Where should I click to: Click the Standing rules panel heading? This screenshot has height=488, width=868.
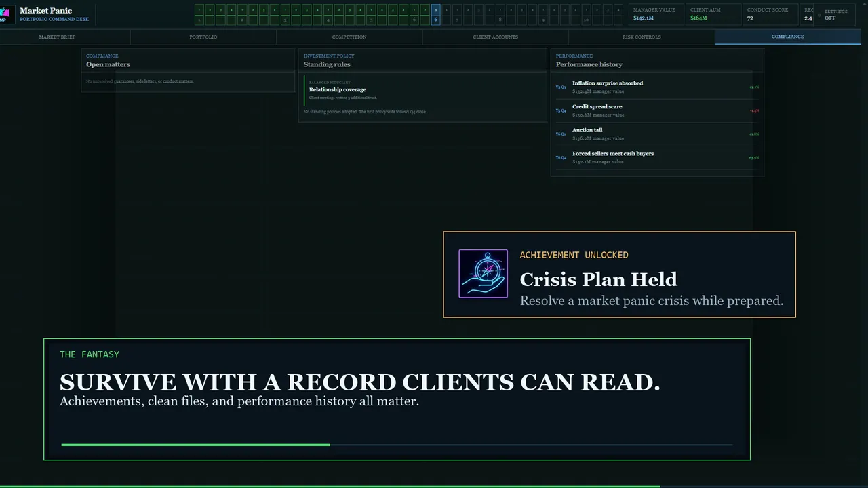point(327,65)
